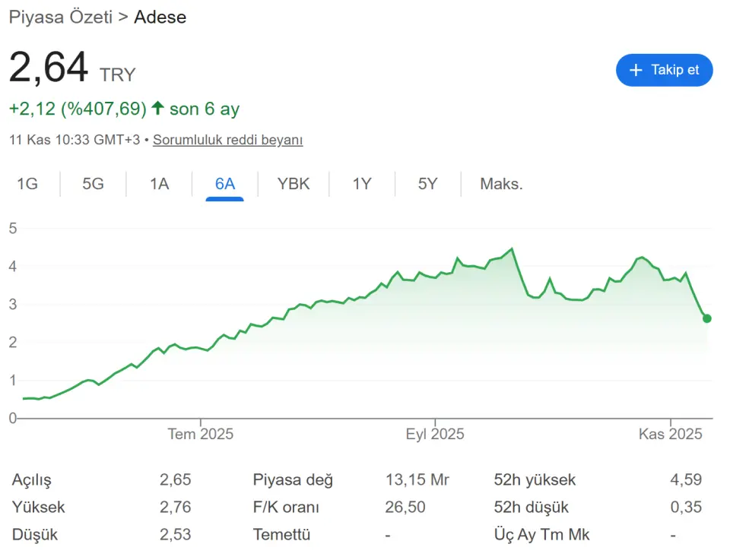This screenshot has width=730, height=560.
Task: Switch to the 5G range tab
Action: pos(93,184)
